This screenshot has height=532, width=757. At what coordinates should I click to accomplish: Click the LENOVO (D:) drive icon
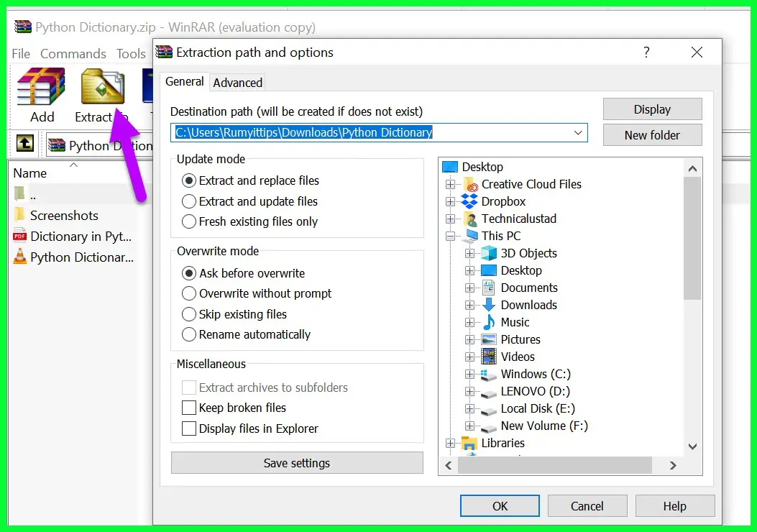489,393
